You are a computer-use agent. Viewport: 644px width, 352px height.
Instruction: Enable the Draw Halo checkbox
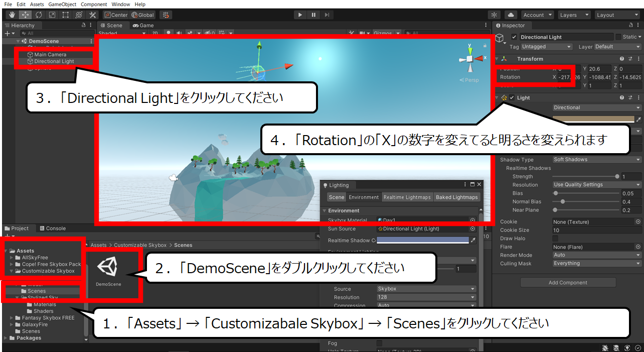click(x=555, y=239)
